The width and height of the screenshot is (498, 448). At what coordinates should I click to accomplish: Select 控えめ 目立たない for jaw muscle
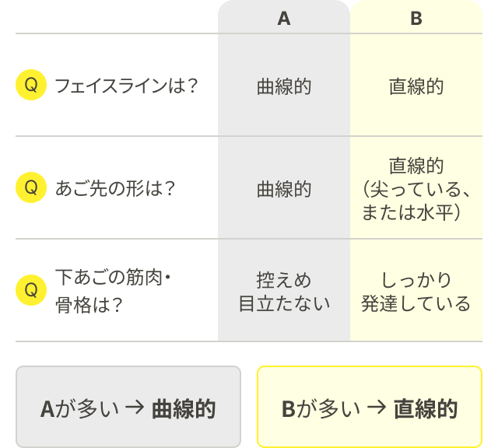pyautogui.click(x=284, y=291)
